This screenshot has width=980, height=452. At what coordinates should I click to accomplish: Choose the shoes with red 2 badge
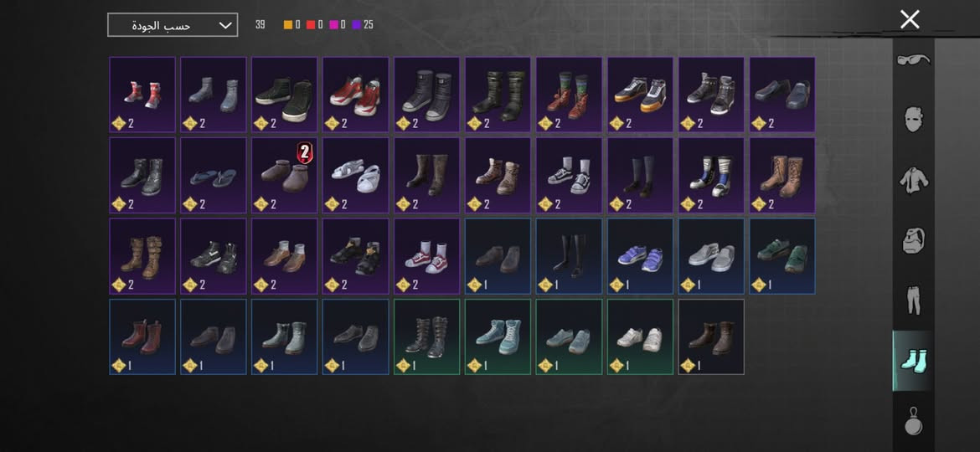285,176
